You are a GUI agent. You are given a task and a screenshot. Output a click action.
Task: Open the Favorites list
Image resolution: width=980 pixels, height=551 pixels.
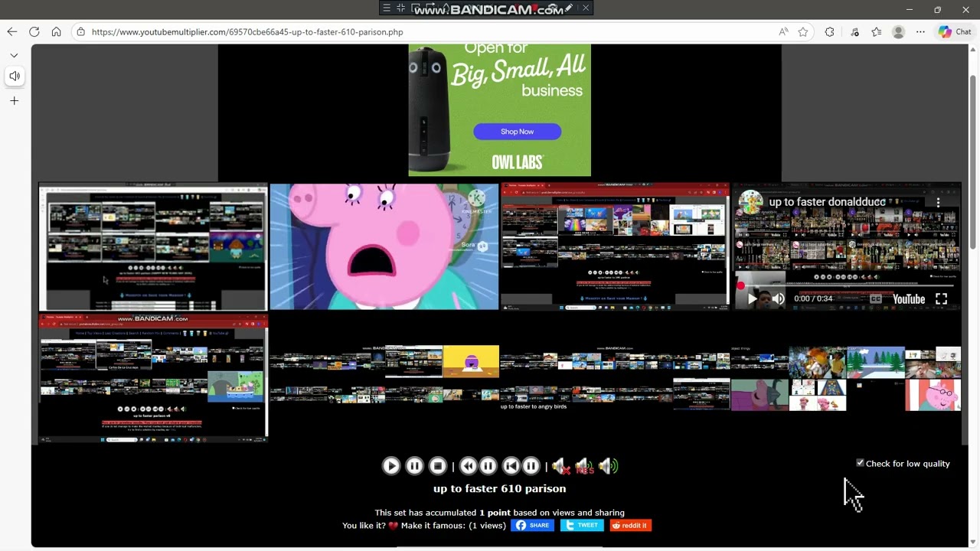coord(877,32)
